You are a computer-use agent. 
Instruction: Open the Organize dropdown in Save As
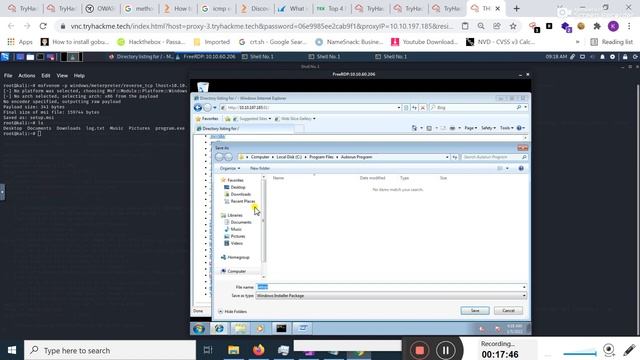(x=230, y=168)
